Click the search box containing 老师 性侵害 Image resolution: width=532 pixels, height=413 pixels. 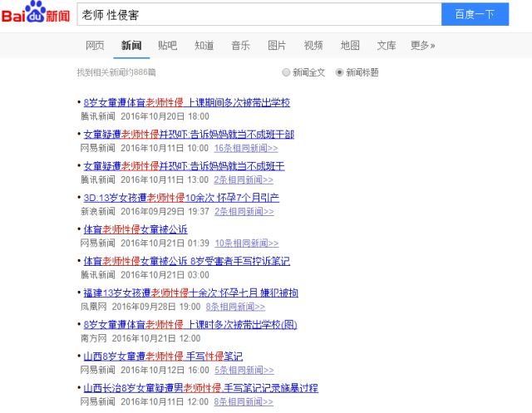click(x=259, y=15)
